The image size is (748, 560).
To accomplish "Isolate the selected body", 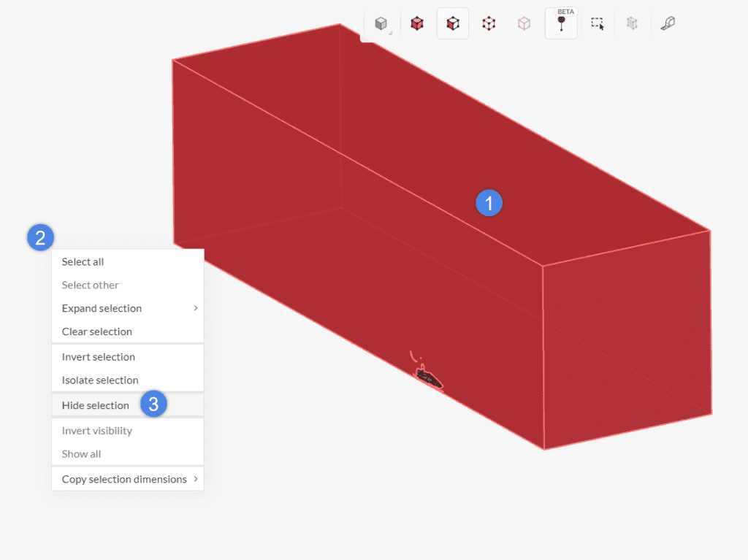I will pyautogui.click(x=99, y=380).
